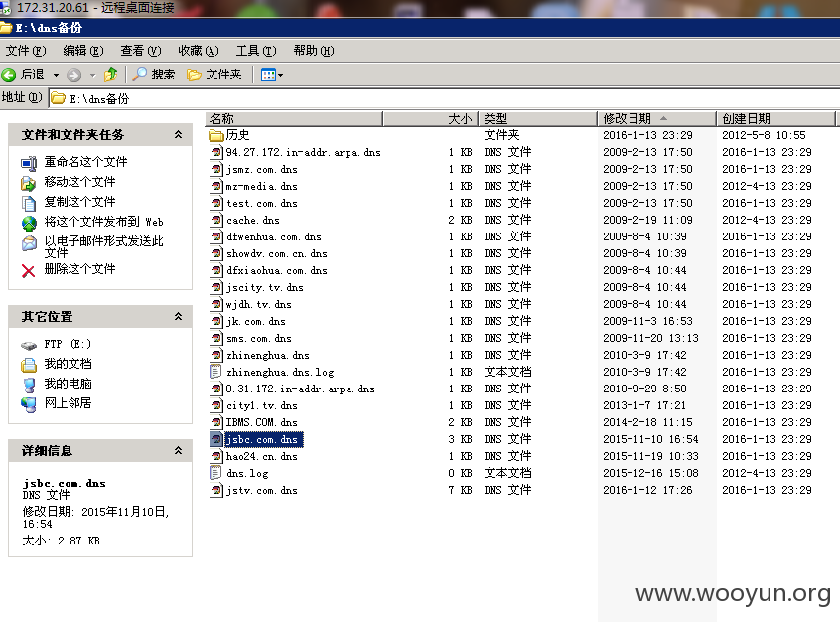Click the Forward arrow icon
840x622 pixels.
[x=73, y=76]
